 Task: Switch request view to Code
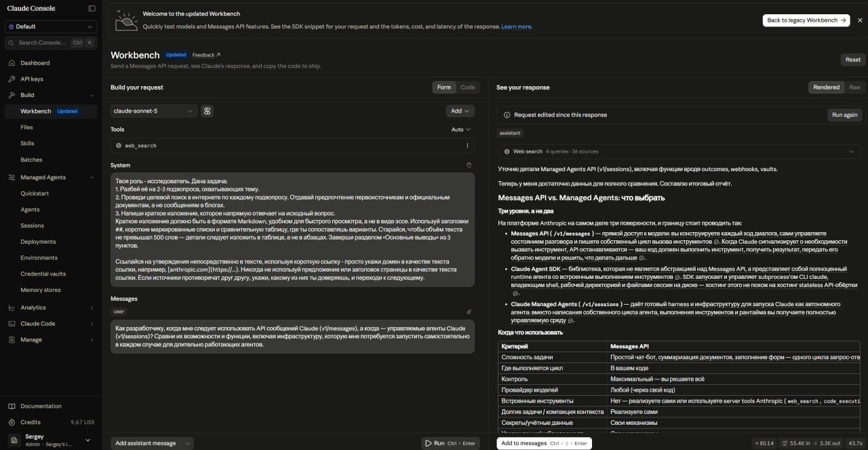point(468,88)
